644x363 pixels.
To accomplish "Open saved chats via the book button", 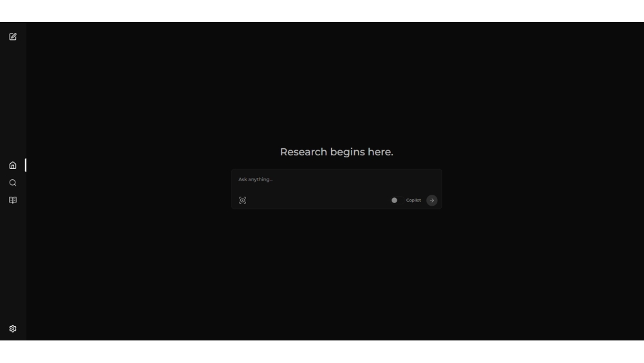I will 13,201.
